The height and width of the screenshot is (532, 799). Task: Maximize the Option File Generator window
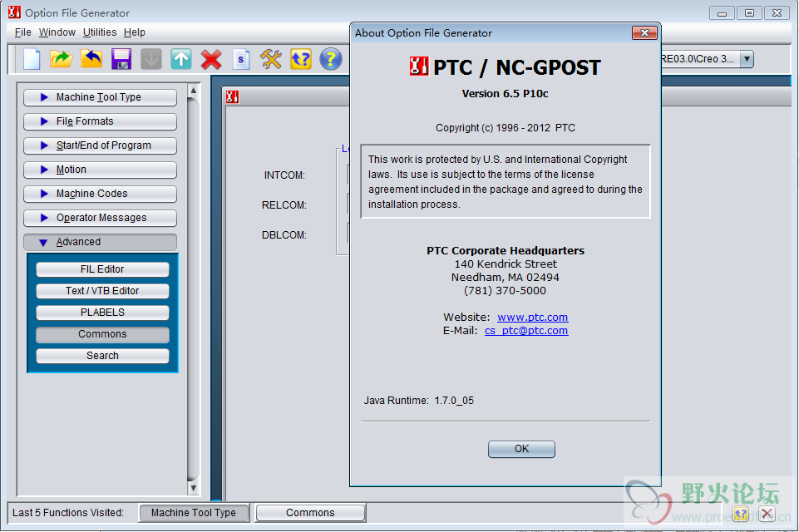pos(749,13)
